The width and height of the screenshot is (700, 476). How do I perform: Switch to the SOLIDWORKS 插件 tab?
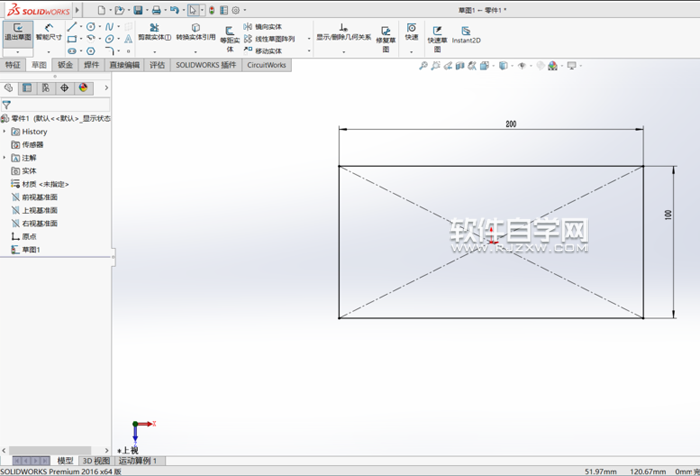click(x=206, y=65)
